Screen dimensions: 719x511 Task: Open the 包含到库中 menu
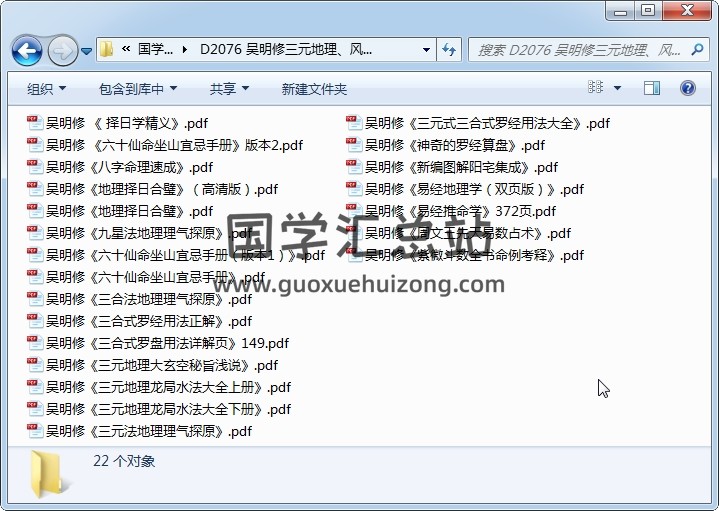point(138,89)
